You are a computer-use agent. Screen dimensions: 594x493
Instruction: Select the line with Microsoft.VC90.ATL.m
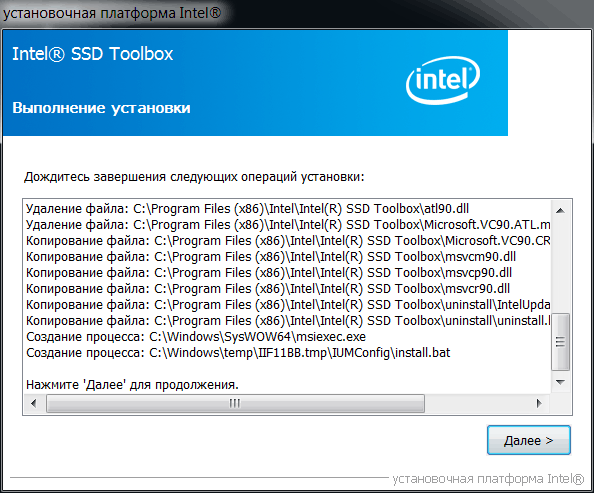[x=288, y=225]
